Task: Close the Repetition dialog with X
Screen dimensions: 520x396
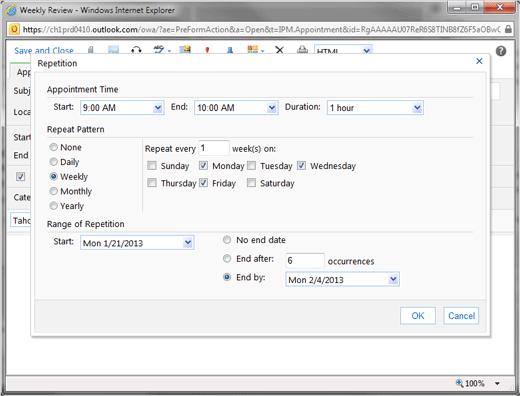Action: coord(479,61)
